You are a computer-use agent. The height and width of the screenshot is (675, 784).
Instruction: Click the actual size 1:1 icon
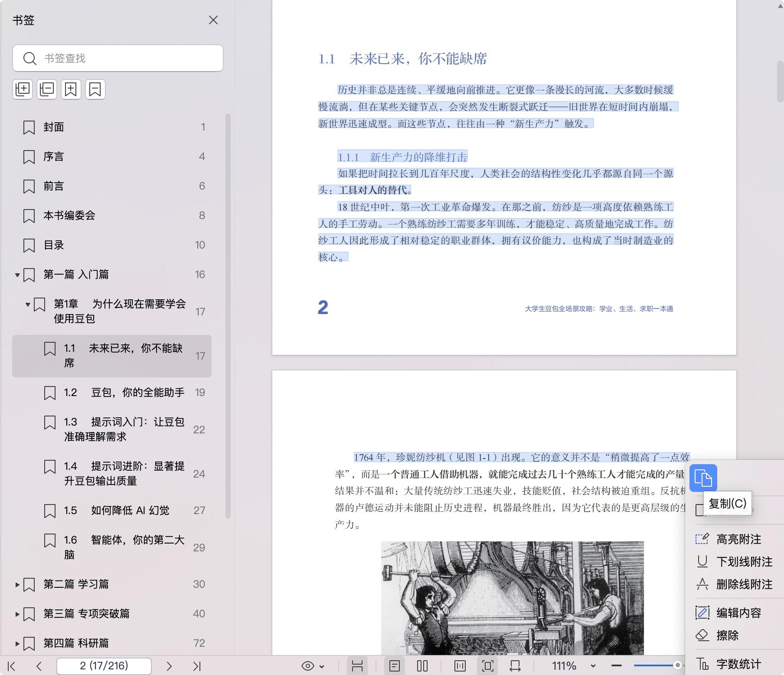[460, 666]
